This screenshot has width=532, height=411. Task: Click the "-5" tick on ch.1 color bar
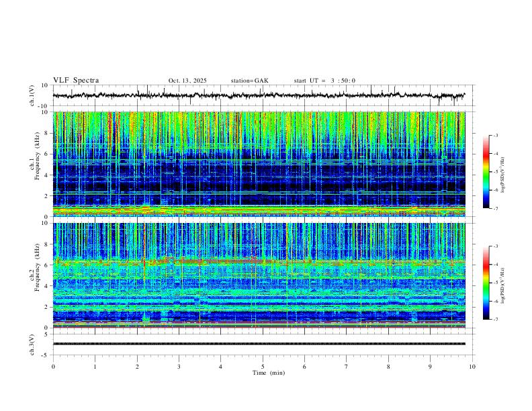(495, 172)
